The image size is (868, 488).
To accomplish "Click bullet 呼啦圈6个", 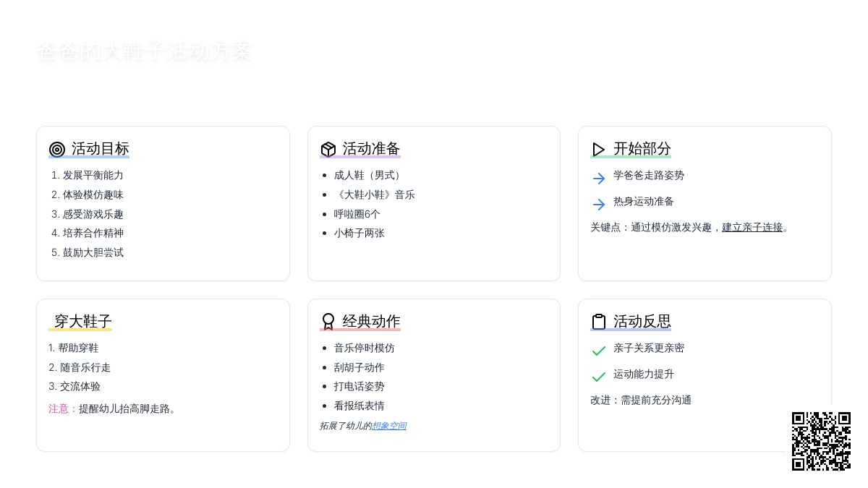I will point(357,215).
